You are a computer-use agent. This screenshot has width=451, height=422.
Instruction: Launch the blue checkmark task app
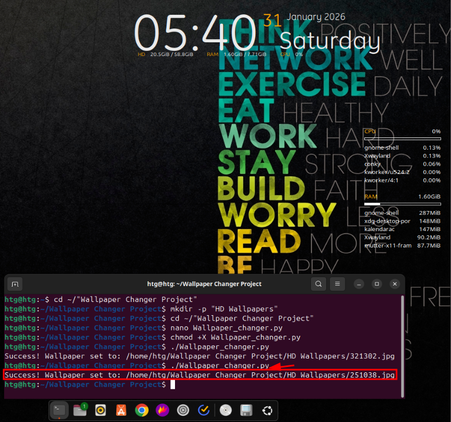[204, 410]
